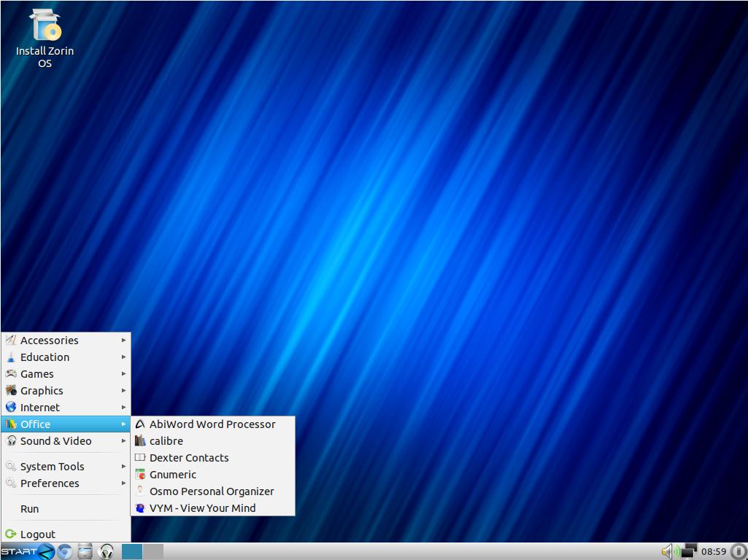Open the Run dialog entry
Viewport: 748px width, 560px height.
click(30, 509)
